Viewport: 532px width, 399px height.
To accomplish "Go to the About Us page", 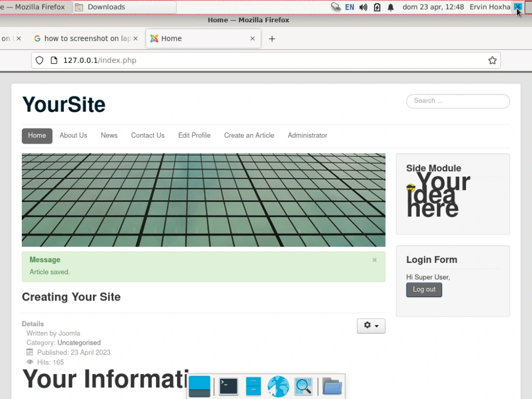I will coord(73,135).
